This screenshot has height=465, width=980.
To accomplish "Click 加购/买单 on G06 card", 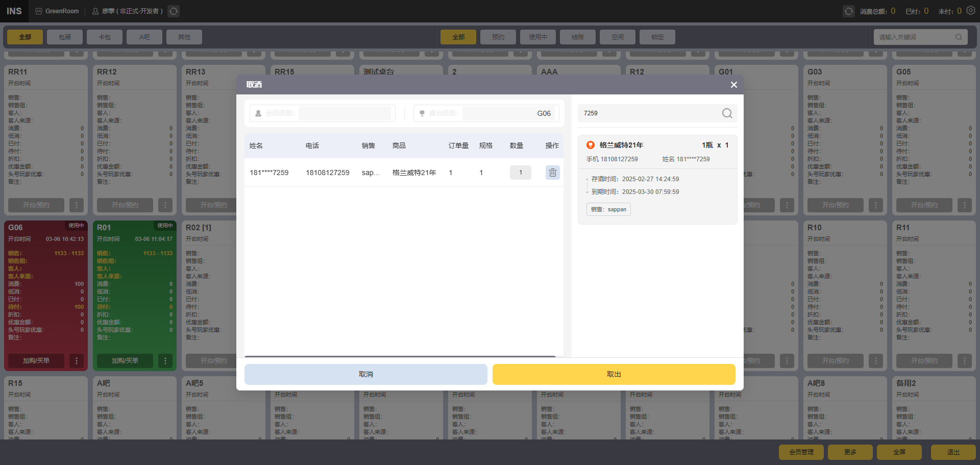I will click(x=36, y=361).
